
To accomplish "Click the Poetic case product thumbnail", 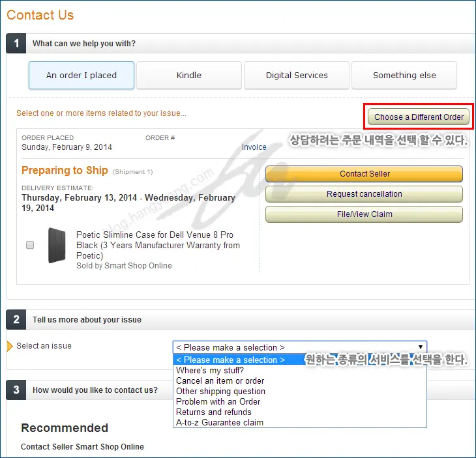I will coord(57,245).
